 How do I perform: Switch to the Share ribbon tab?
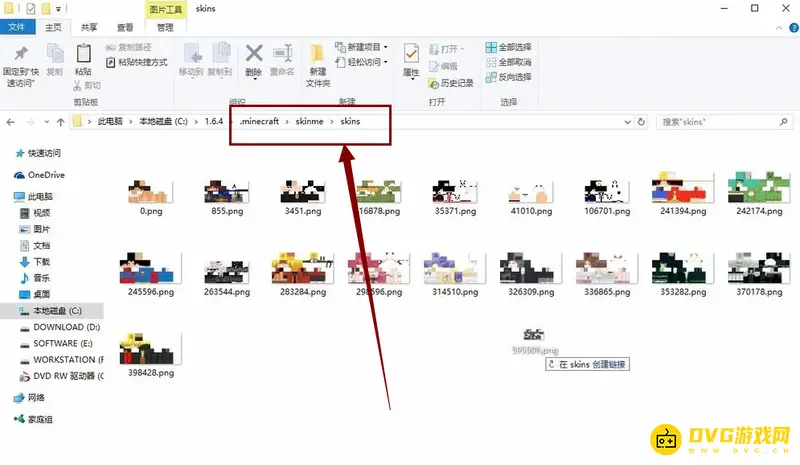tap(89, 28)
